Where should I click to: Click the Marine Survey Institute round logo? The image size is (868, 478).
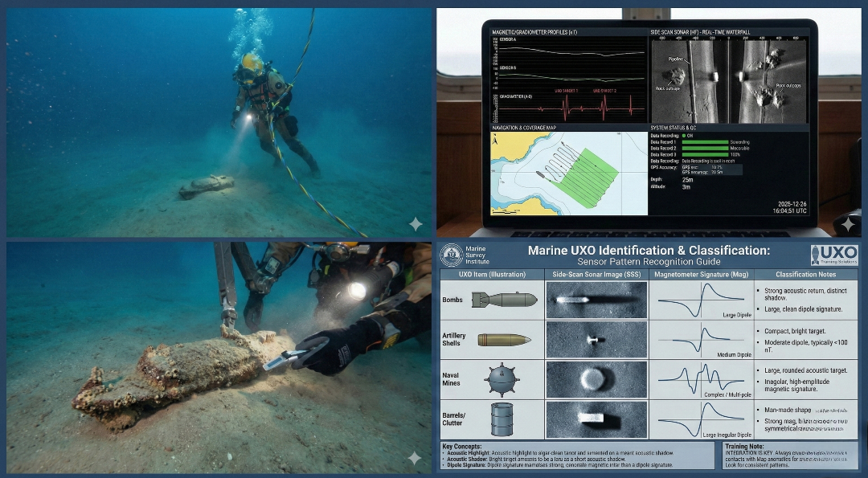452,255
